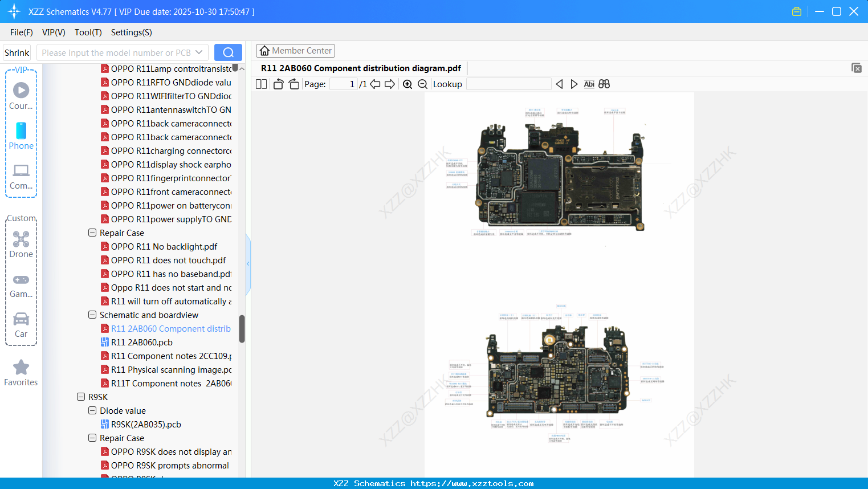Open the Tool(T) menu

(x=88, y=32)
